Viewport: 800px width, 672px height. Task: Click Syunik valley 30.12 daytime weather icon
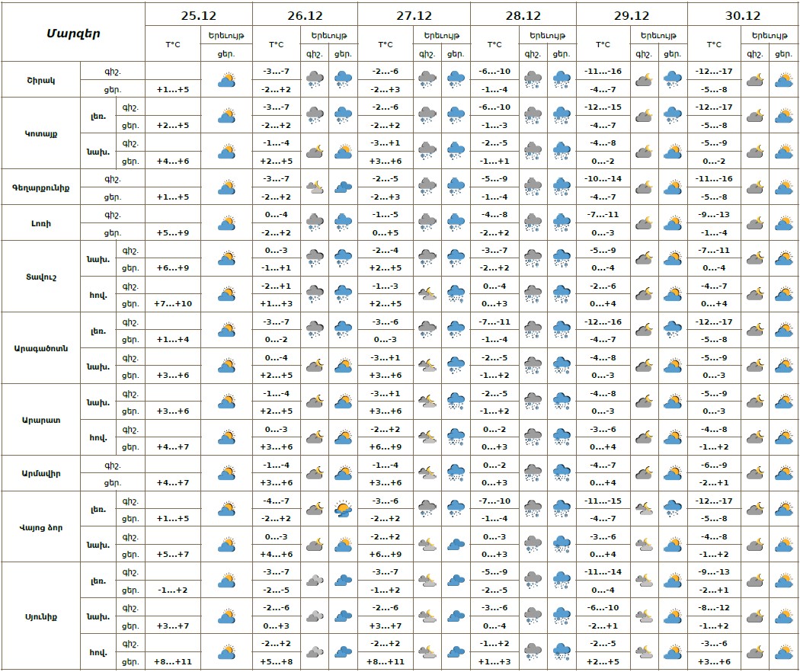(x=783, y=652)
